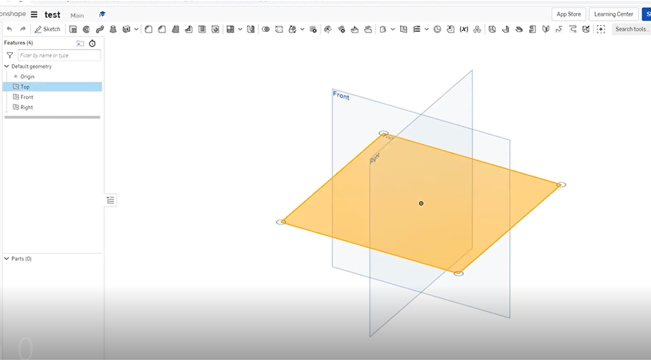Choose the Sweep tool icon

[100, 29]
